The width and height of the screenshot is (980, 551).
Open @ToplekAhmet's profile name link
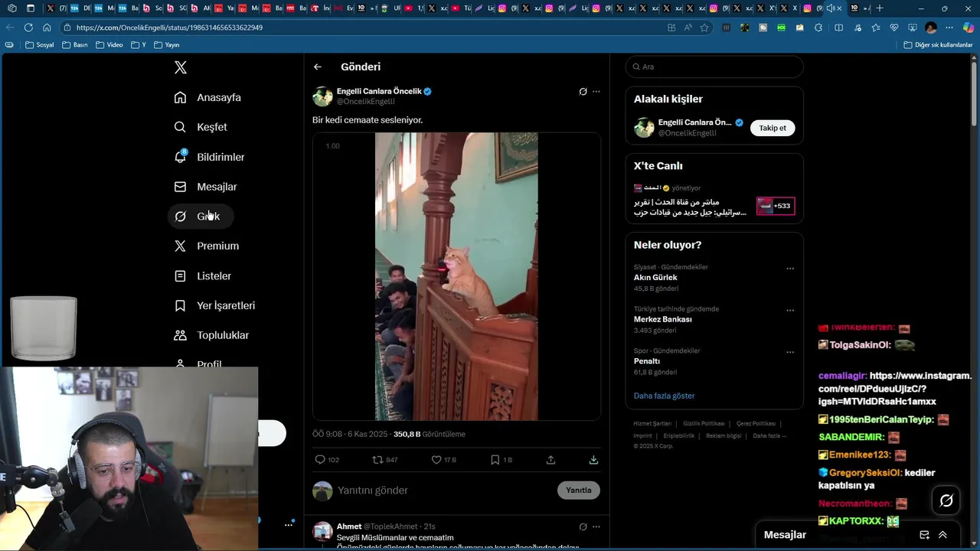pos(390,527)
